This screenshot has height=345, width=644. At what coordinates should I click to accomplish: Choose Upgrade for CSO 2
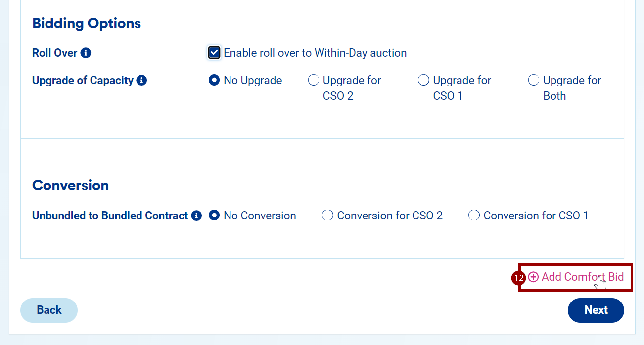click(314, 80)
